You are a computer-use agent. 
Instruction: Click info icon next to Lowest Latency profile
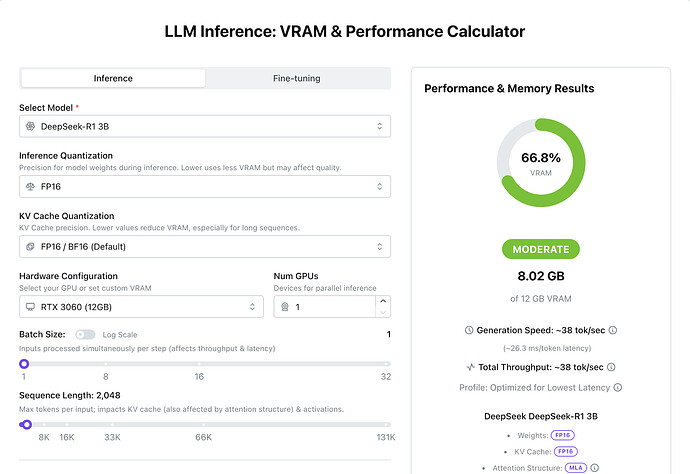coord(618,387)
